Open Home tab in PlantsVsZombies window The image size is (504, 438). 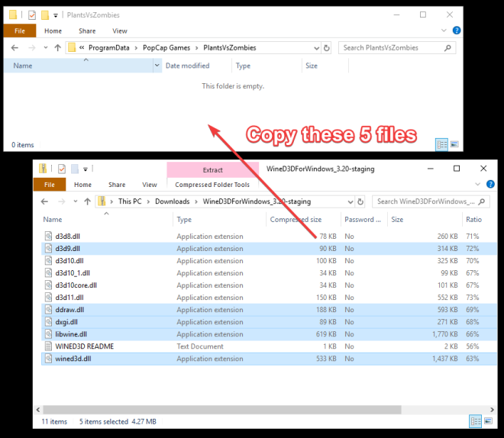pyautogui.click(x=53, y=31)
